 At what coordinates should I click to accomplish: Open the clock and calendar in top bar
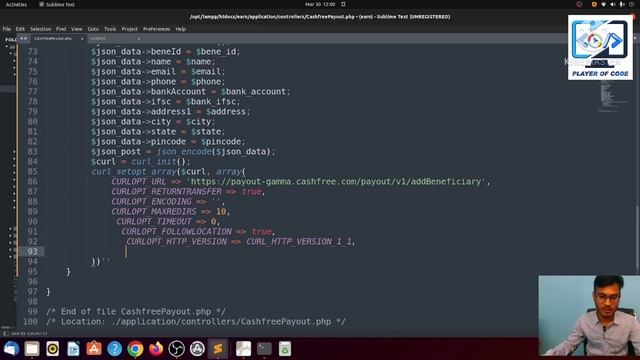320,4
